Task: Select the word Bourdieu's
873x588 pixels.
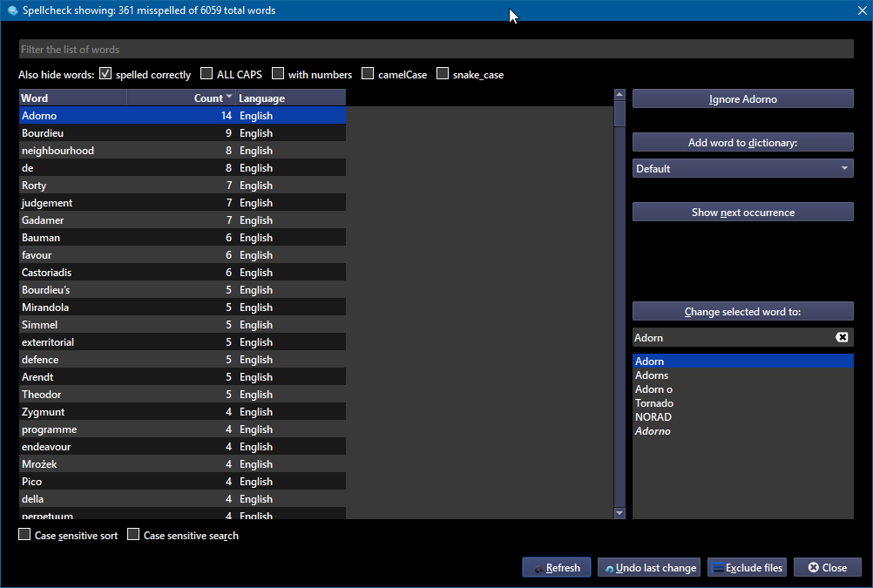Action: [183, 289]
